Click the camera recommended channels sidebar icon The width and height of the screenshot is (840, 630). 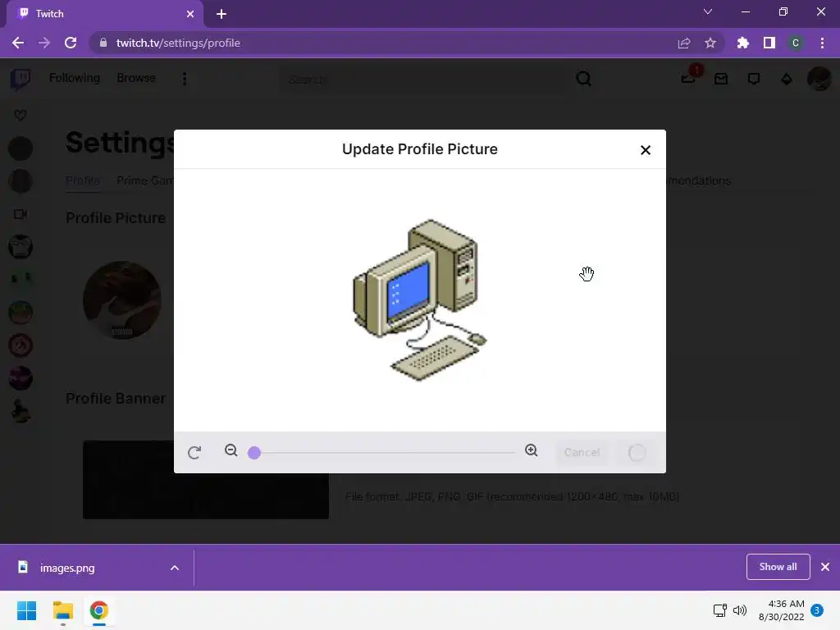coord(21,214)
